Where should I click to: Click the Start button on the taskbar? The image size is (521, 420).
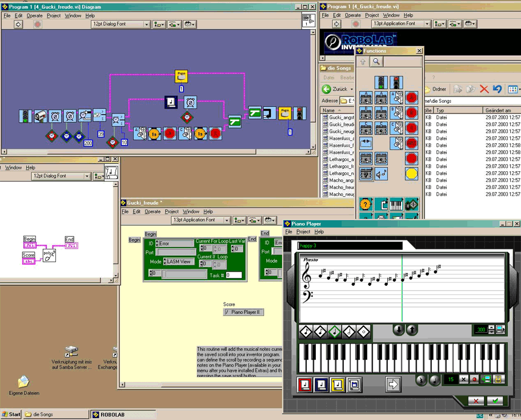click(11, 414)
